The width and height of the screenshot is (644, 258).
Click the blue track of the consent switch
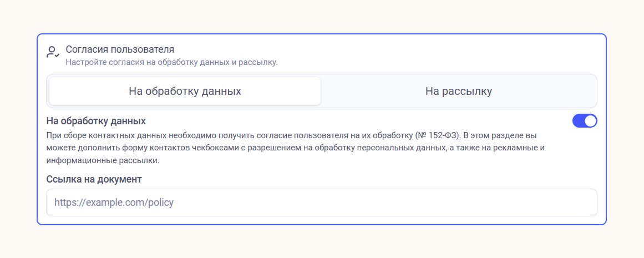[x=579, y=121]
